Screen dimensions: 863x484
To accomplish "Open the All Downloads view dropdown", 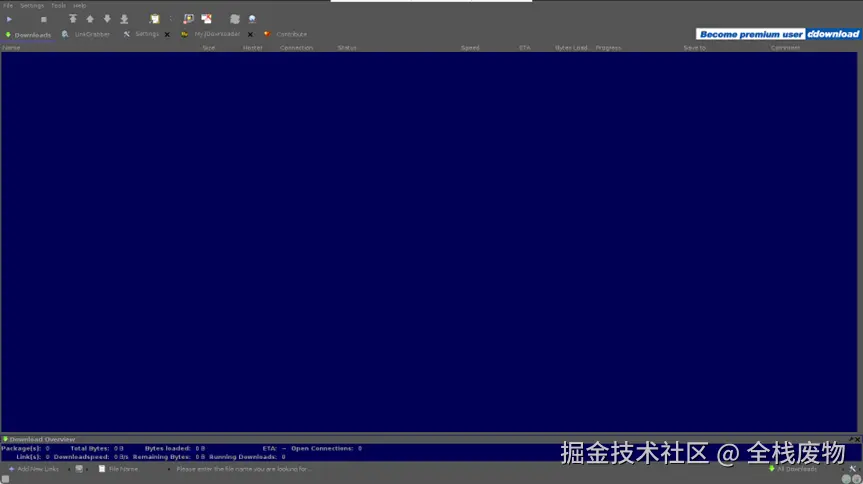I will [793, 469].
